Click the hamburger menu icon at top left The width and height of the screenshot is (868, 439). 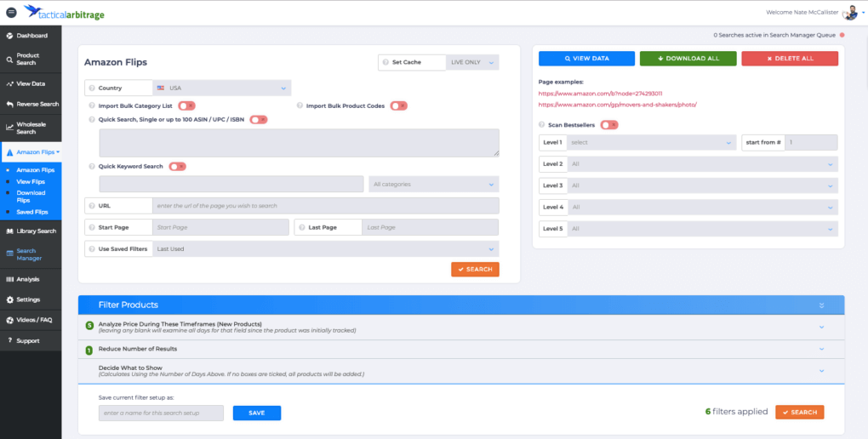click(11, 12)
